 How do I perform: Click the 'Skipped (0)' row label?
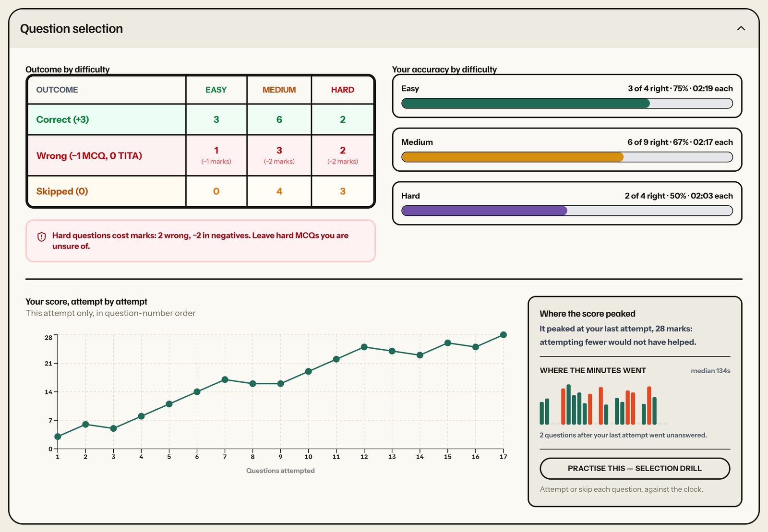(x=62, y=191)
